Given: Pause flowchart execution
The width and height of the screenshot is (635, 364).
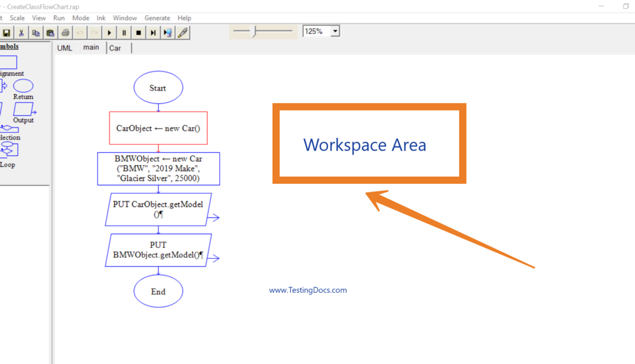Looking at the screenshot, I should [x=124, y=33].
